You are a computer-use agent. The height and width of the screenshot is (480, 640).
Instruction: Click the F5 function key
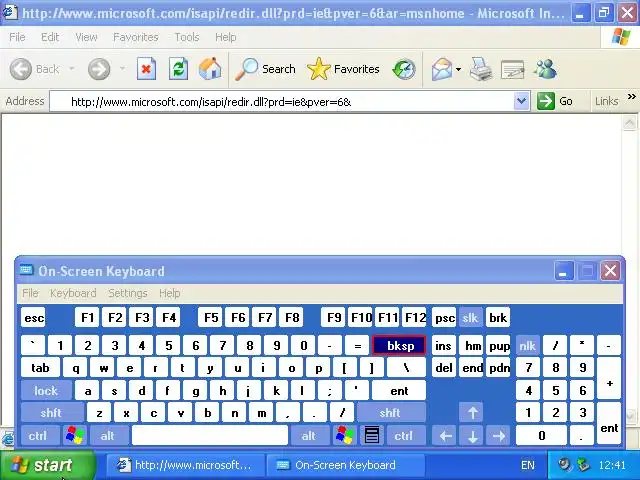point(211,318)
